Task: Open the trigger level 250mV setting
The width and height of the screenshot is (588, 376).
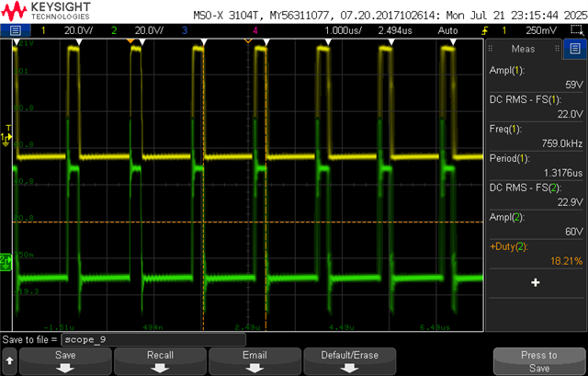Action: (541, 30)
